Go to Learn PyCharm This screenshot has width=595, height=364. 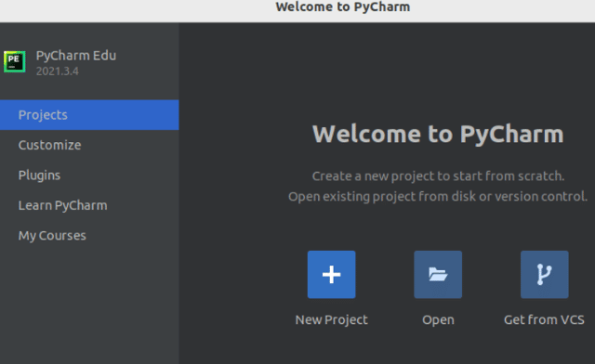tap(89, 205)
